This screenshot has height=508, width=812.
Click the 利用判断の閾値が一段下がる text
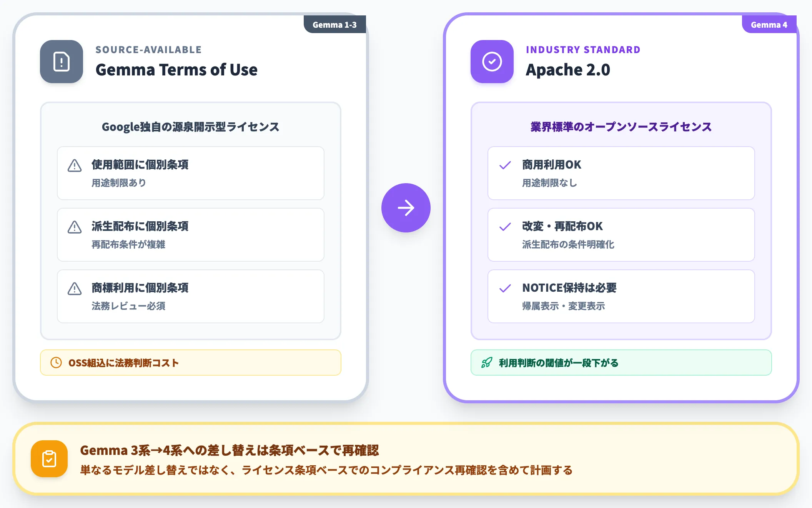coord(559,363)
